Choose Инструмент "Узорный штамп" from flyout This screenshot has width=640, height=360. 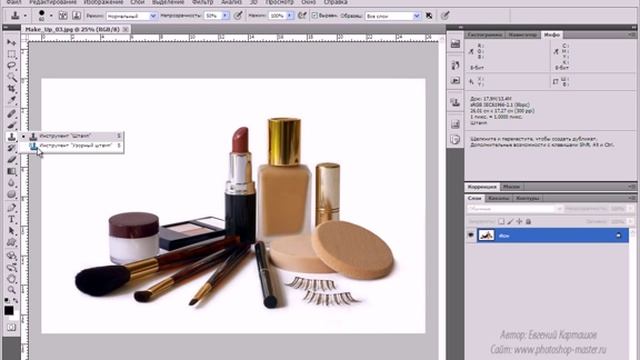coord(70,145)
